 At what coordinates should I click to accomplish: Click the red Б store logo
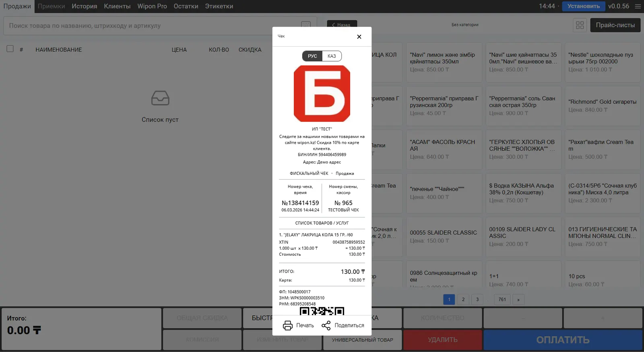coord(322,93)
